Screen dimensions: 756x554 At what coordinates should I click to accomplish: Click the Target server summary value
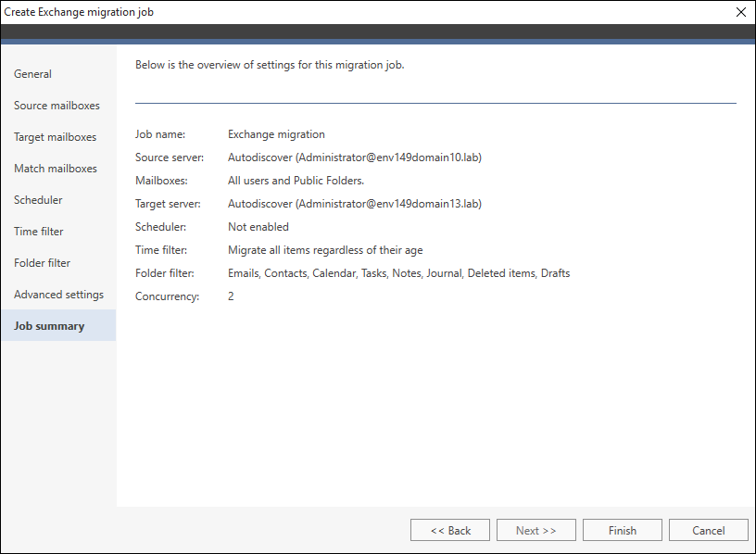click(x=355, y=203)
